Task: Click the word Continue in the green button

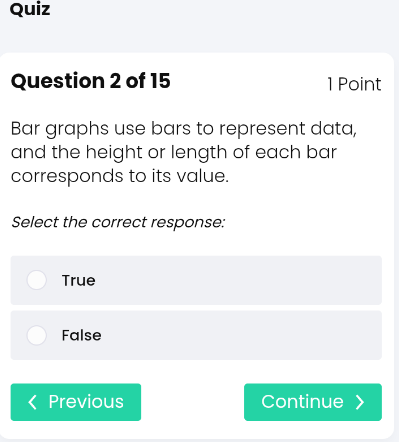Action: point(302,402)
